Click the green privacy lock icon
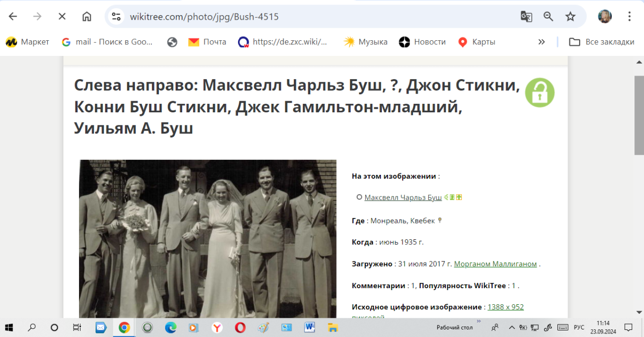The width and height of the screenshot is (644, 337). [539, 93]
